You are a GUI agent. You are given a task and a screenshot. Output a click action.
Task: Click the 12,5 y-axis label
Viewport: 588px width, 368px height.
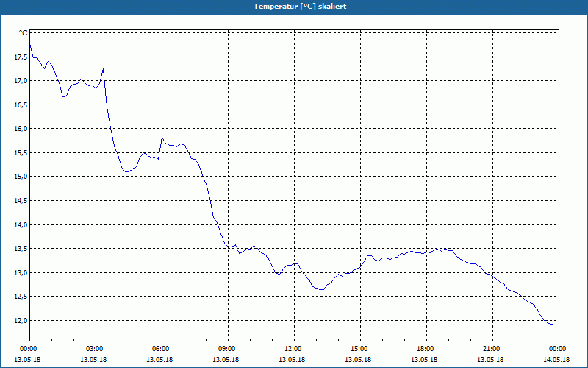[21, 297]
